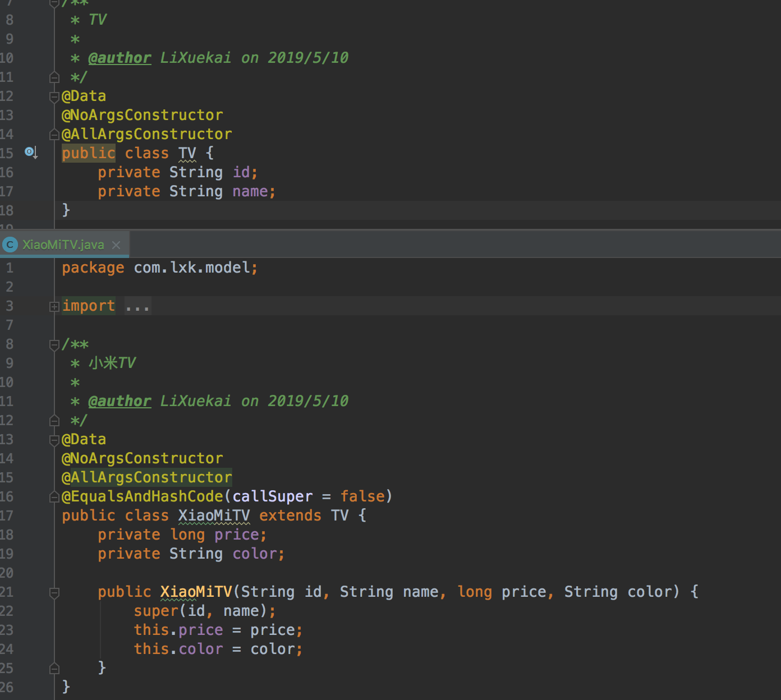Click fold end marker beside @AllArgsConstructor in TV pane

pos(54,135)
